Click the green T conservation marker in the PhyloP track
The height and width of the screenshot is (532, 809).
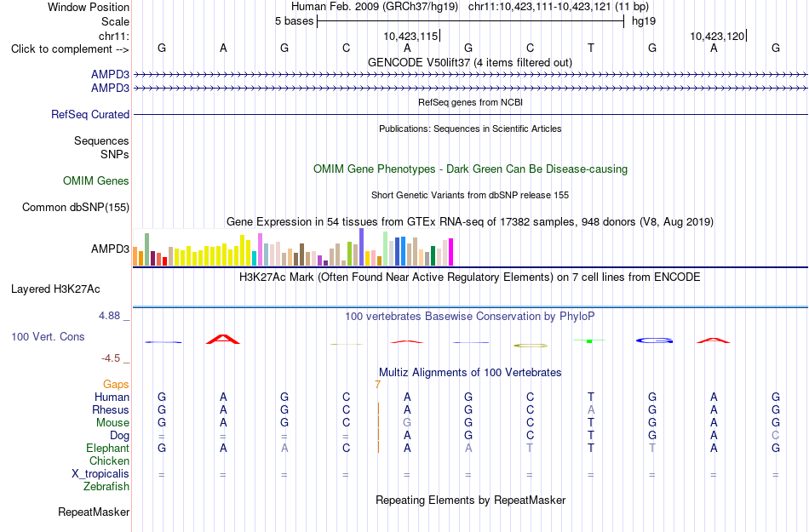pos(589,340)
